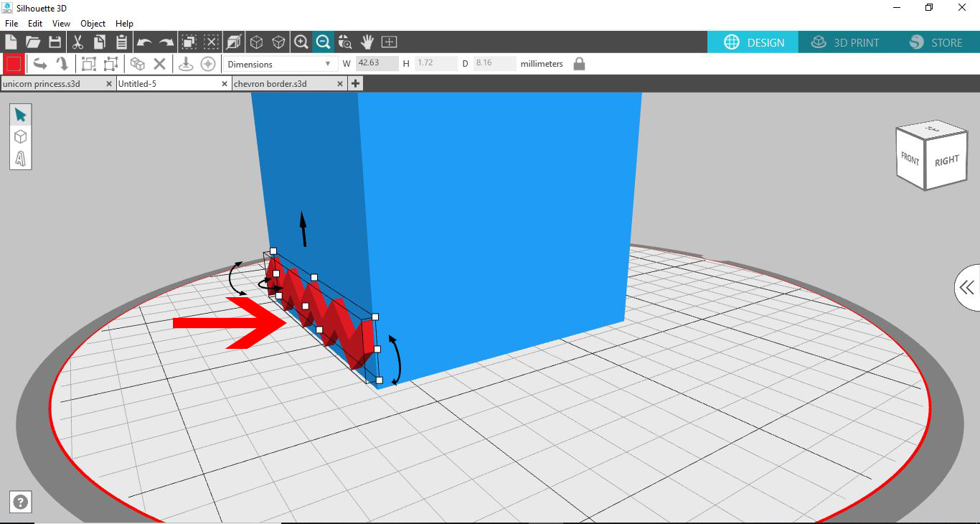Click the millimeters unit label
The height and width of the screenshot is (524, 980).
542,64
